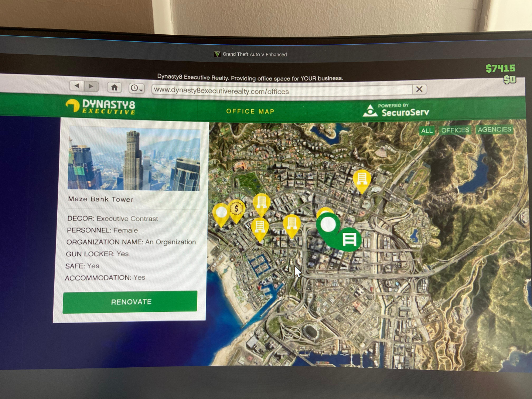Filter map by OFFICES
Screen dimensions: 532x399
coord(455,130)
